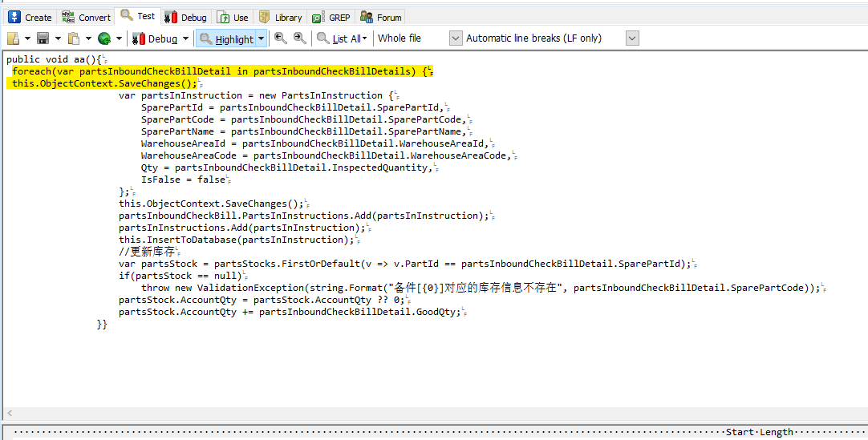Expand the open file dropdown arrow
The width and height of the screenshot is (868, 440).
(27, 38)
